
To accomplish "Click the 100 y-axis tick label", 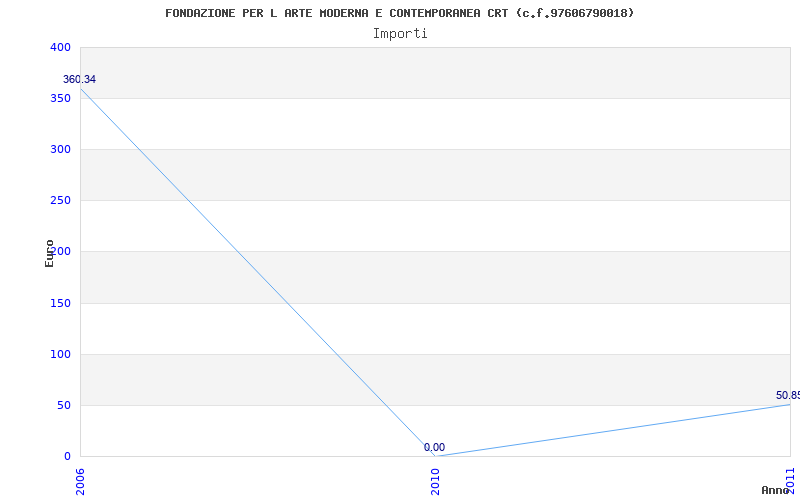I will pyautogui.click(x=60, y=355).
